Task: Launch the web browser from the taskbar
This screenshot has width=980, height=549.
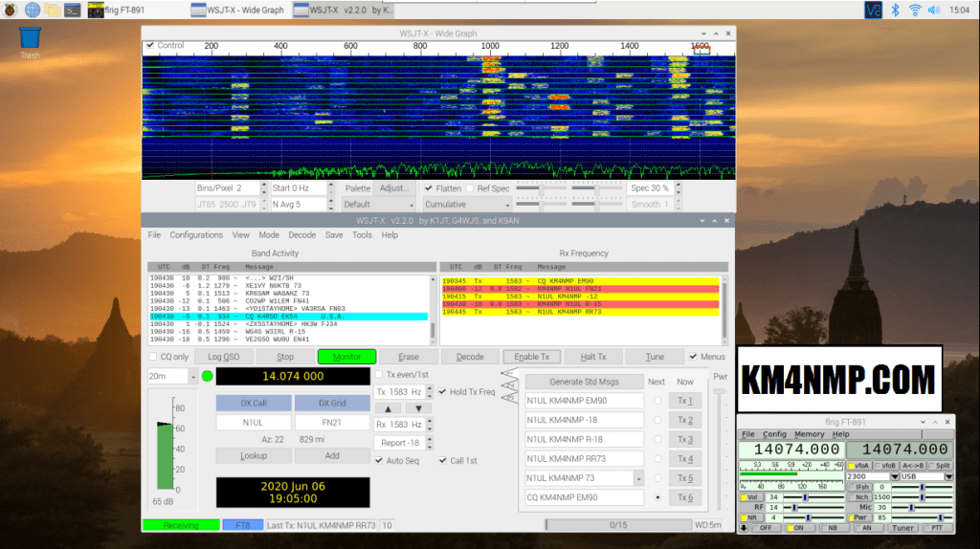Action: click(x=32, y=10)
